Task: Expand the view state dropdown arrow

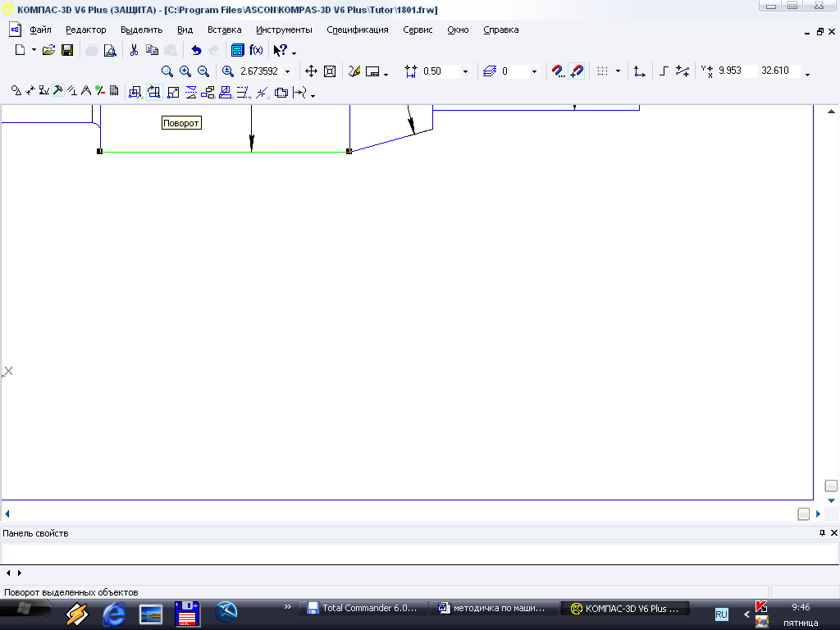Action: click(x=386, y=75)
